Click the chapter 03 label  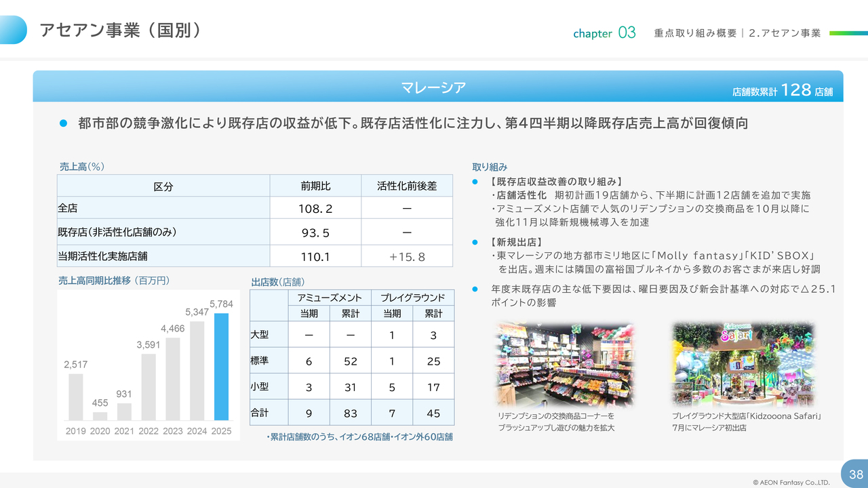(604, 33)
